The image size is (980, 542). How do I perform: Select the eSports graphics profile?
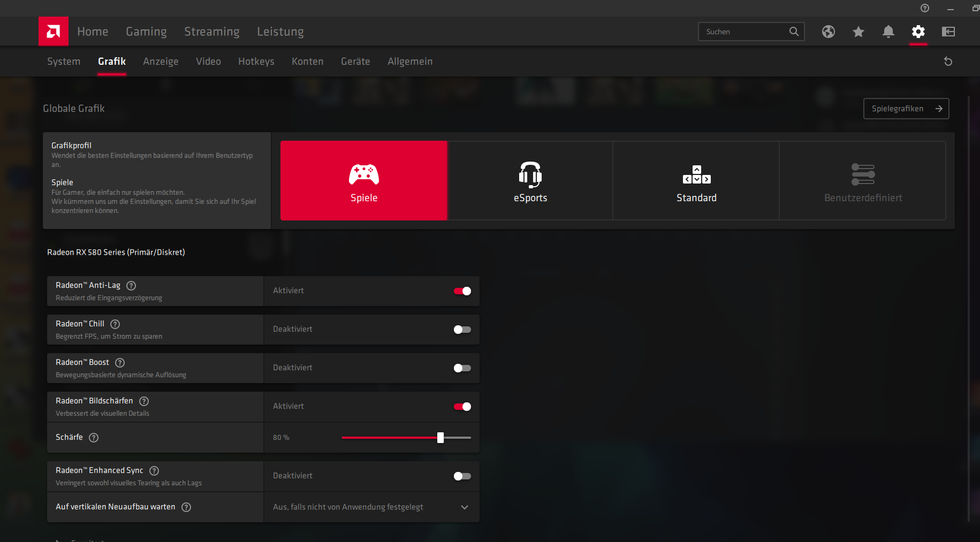[530, 181]
